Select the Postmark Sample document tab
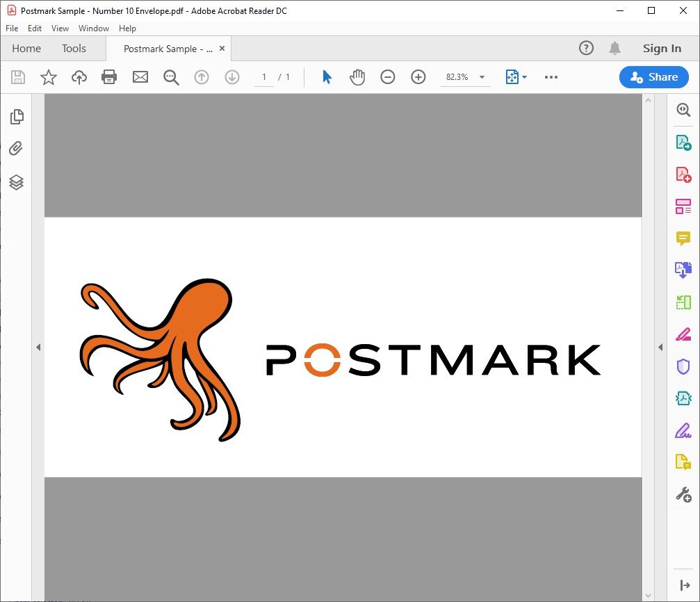 tap(168, 49)
